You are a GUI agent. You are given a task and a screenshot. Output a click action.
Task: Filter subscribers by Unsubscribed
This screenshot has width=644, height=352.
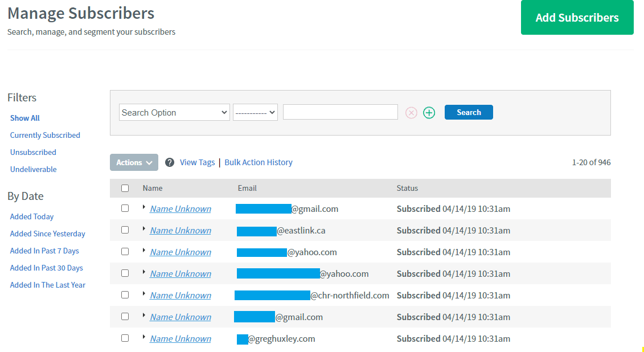33,152
